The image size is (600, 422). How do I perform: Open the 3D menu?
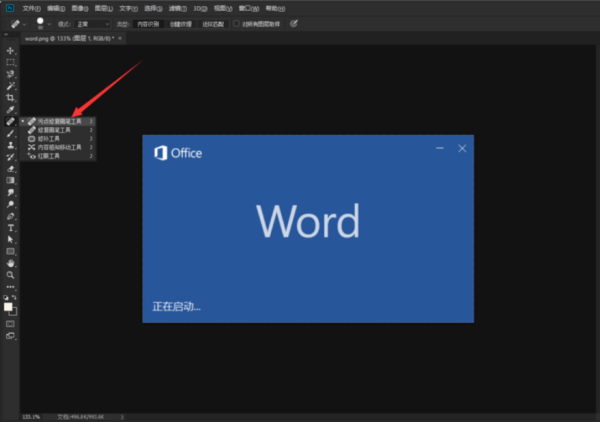tap(200, 8)
